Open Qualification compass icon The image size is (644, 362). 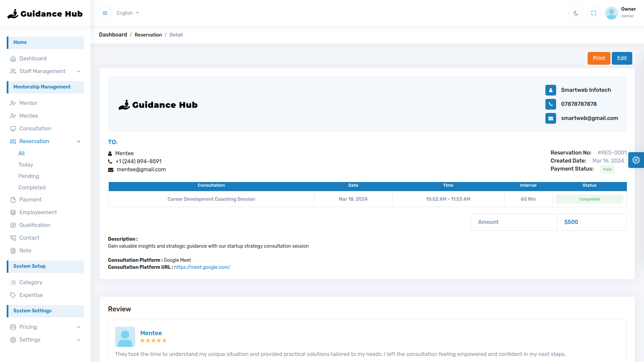(13, 225)
